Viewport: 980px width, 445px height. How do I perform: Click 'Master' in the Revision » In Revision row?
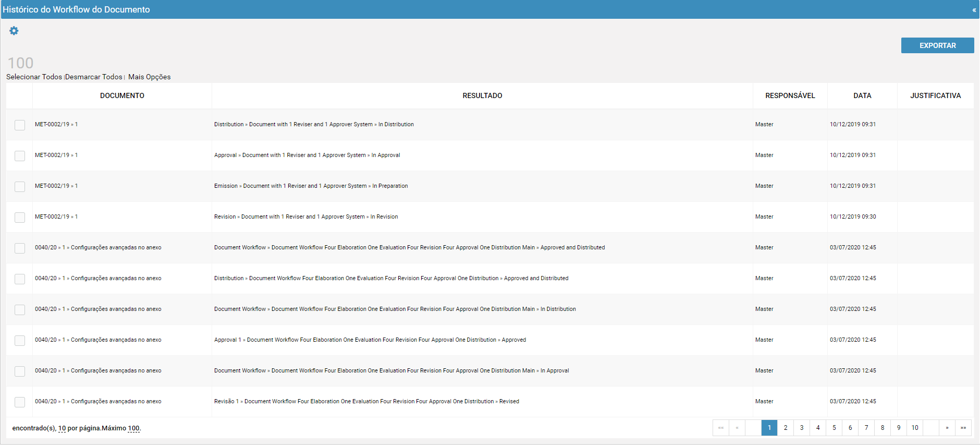[764, 217]
